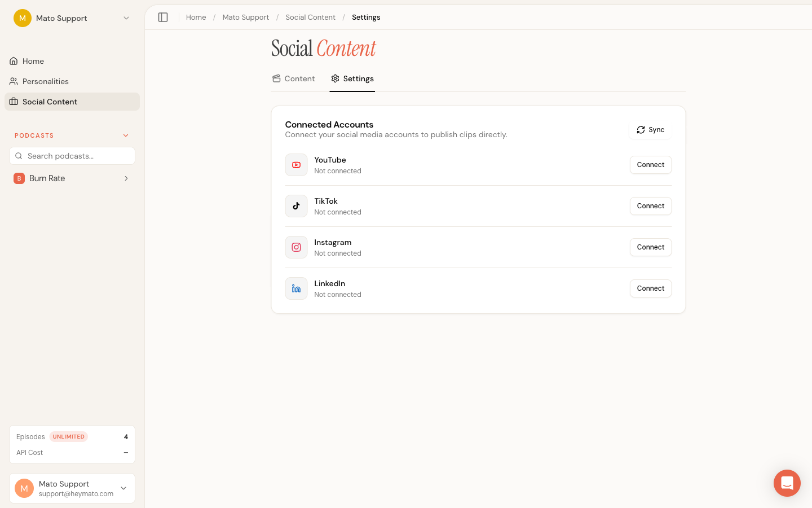Click Mato Support breadcrumb link
This screenshot has height=508, width=812.
[x=246, y=17]
